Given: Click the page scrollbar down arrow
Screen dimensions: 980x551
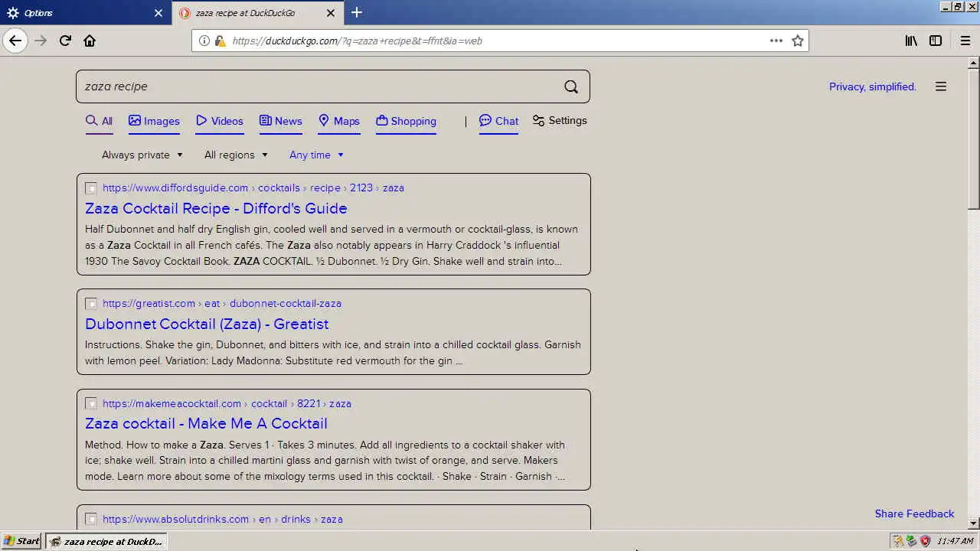Looking at the screenshot, I should point(974,524).
